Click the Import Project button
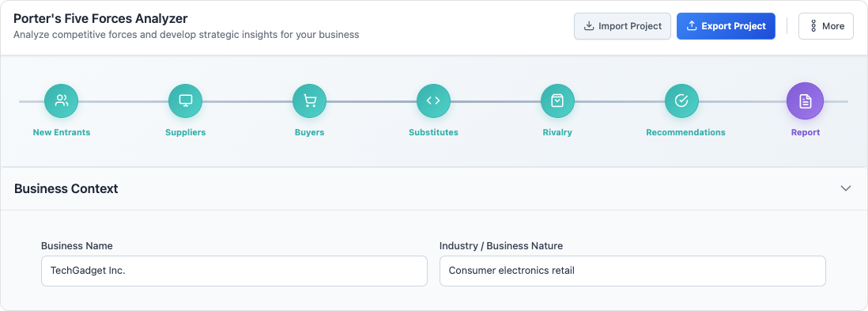Image resolution: width=868 pixels, height=311 pixels. [622, 26]
